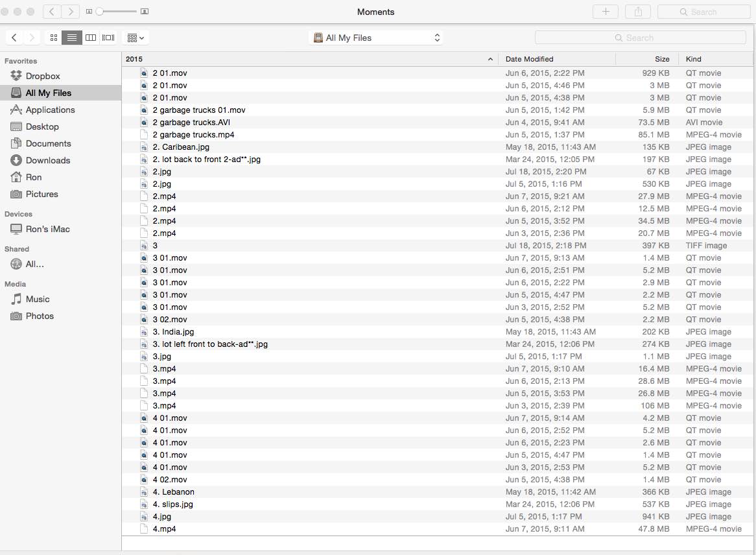The width and height of the screenshot is (756, 555).
Task: Select file 2 garbage trucks.AVI
Action: [x=437, y=123]
